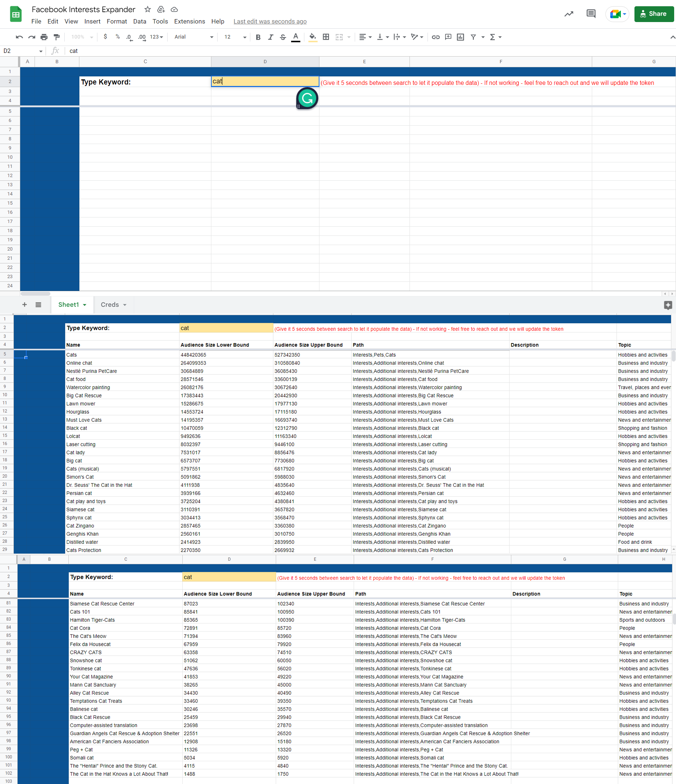Viewport: 676px width, 784px height.
Task: Open comment history icon
Action: (590, 14)
